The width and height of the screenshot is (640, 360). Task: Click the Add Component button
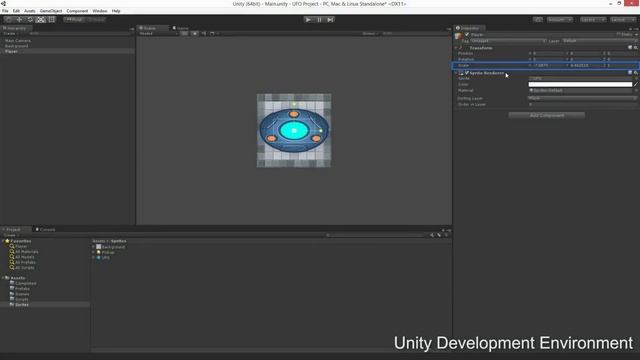coord(547,116)
